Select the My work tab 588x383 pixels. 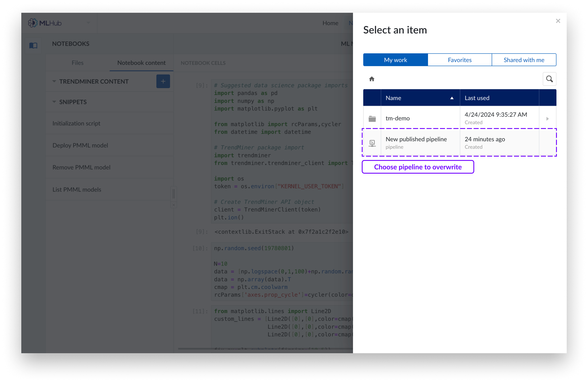[x=395, y=60]
